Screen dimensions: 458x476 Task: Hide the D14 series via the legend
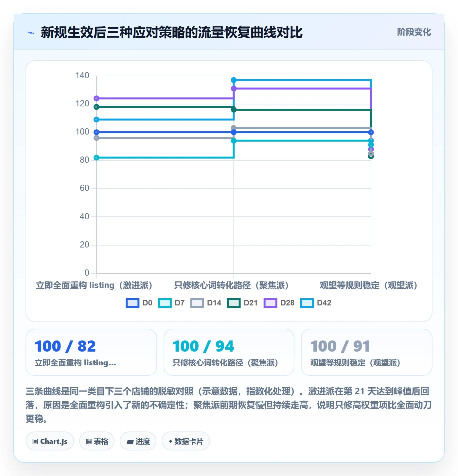[x=206, y=303]
